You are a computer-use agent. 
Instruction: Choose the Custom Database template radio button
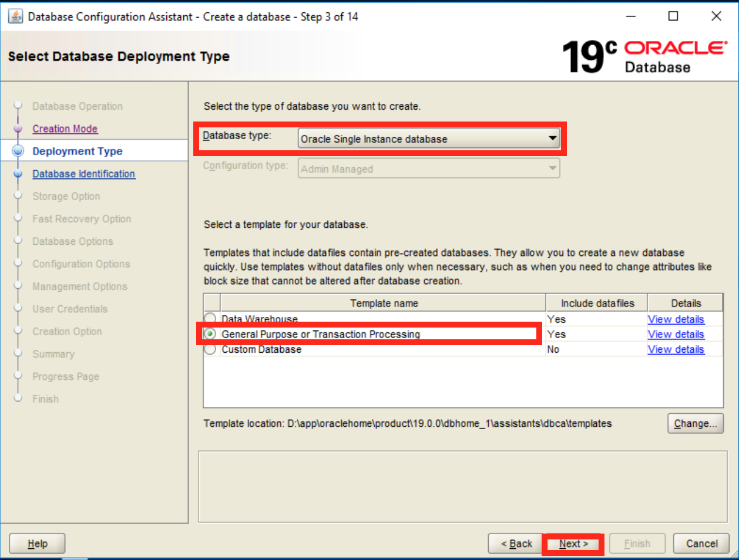click(x=210, y=349)
